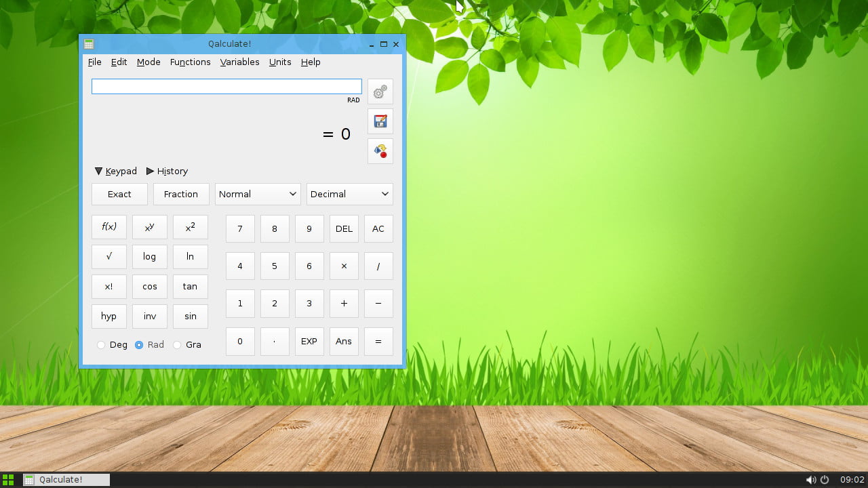Click the DEL key

pos(344,228)
